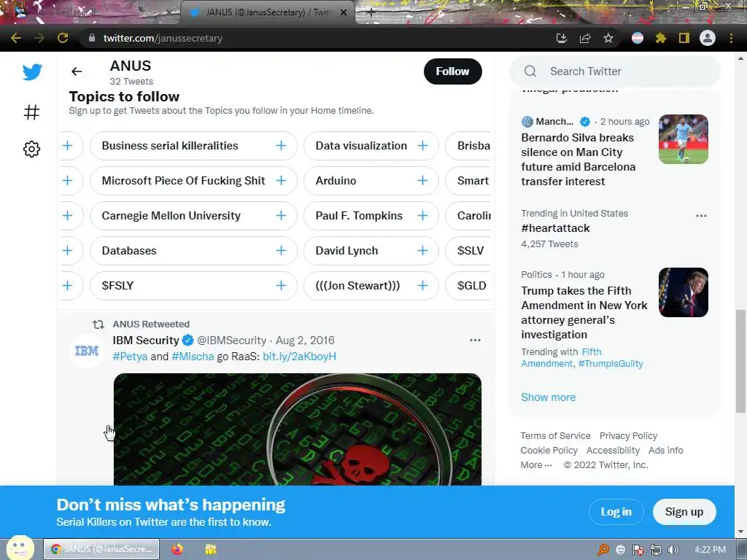The image size is (747, 560).
Task: Click the network icon in system tray
Action: coord(656,550)
